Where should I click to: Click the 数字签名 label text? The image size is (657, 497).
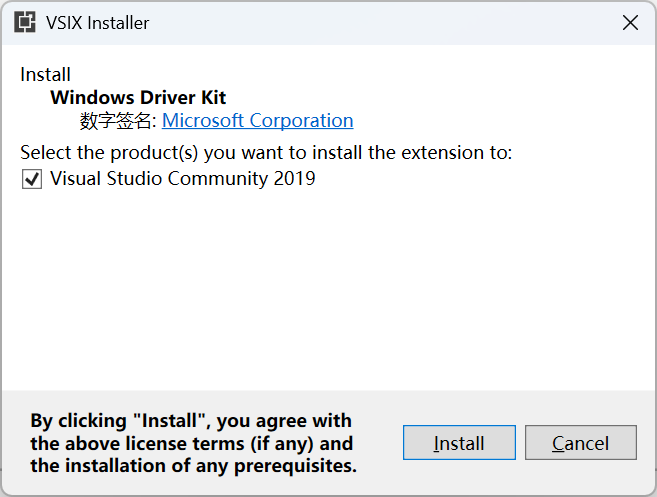(118, 121)
